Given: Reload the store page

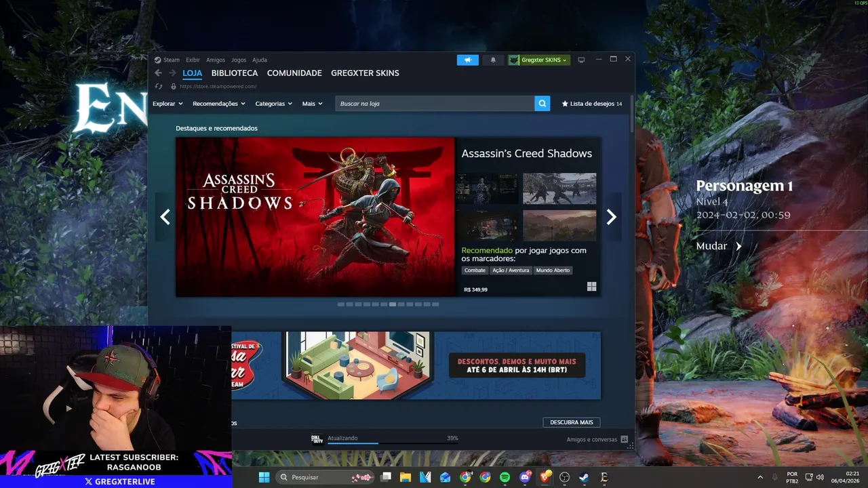Looking at the screenshot, I should coord(159,86).
